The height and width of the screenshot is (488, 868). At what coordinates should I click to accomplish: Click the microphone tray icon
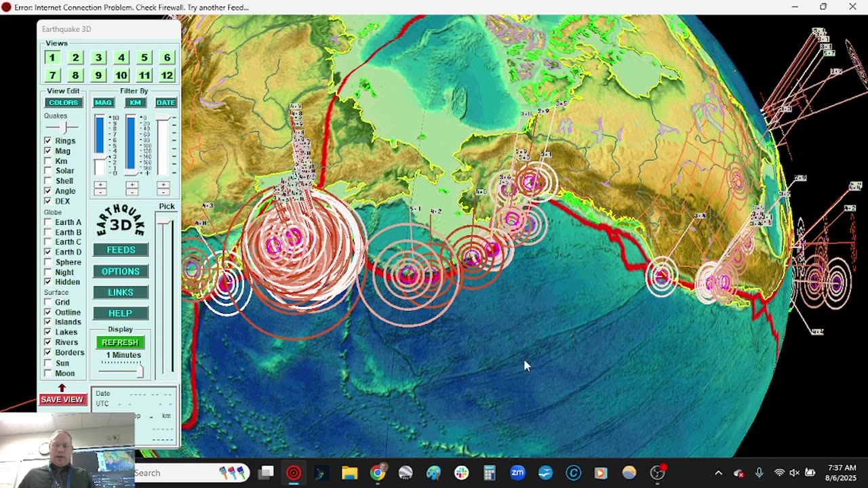pyautogui.click(x=759, y=472)
